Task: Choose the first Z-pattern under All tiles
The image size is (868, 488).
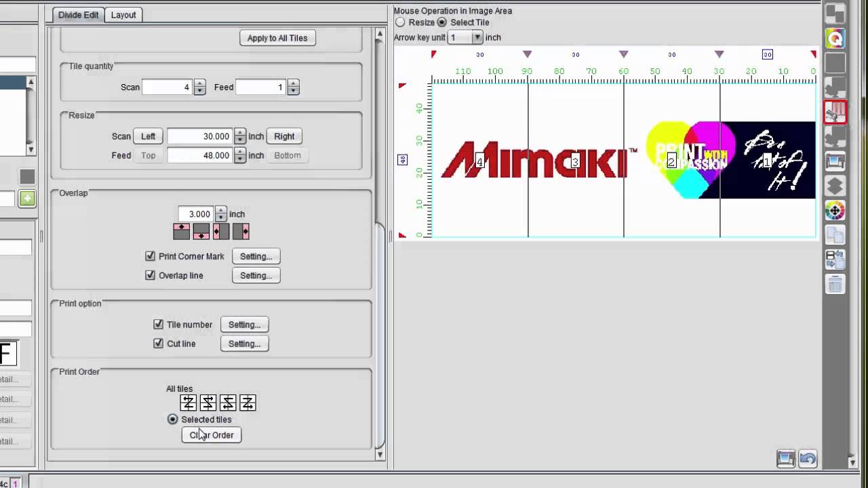Action: pos(189,403)
